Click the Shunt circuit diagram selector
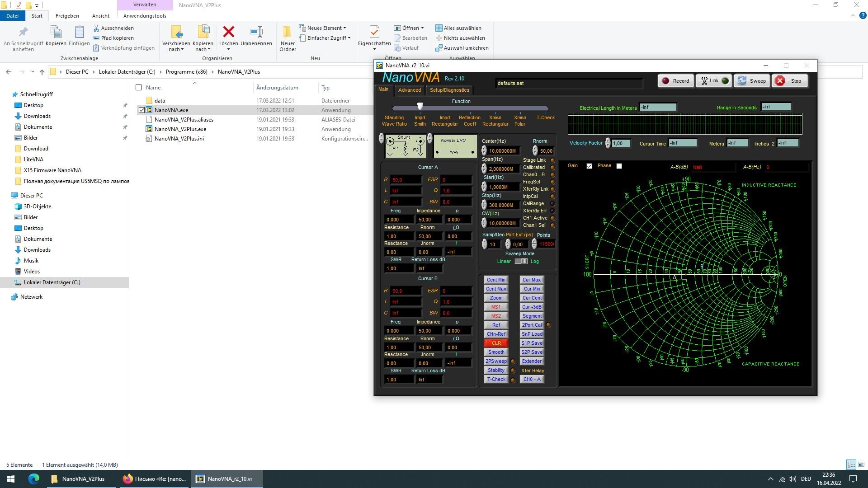Image resolution: width=868 pixels, height=488 pixels. (405, 146)
